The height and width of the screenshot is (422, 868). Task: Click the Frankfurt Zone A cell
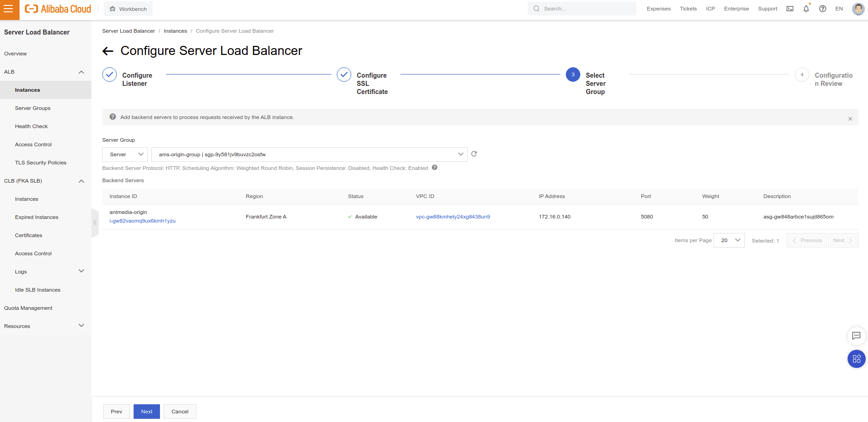coord(266,217)
